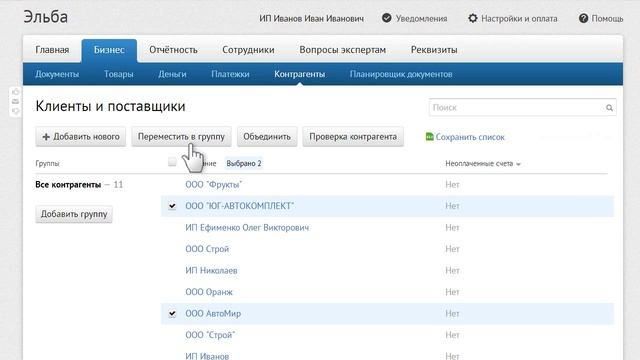640x360 pixels.
Task: Click the Группы column header
Action: coord(47,163)
